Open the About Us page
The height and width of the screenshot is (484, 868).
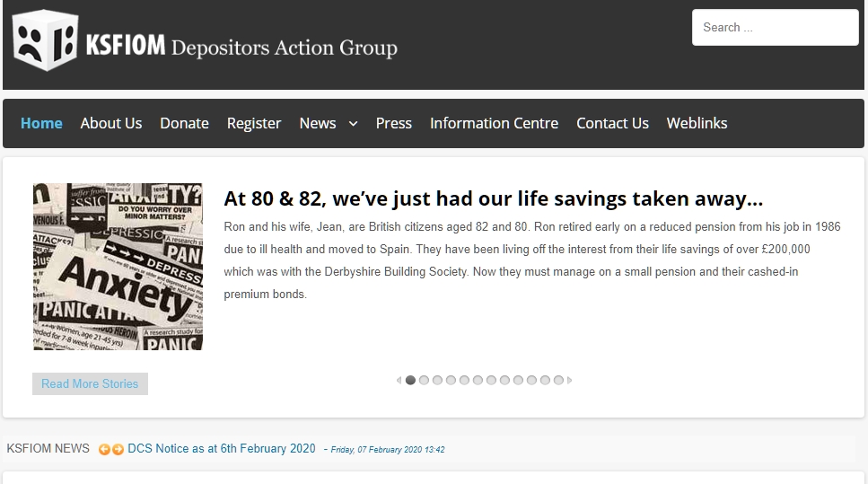pyautogui.click(x=111, y=123)
